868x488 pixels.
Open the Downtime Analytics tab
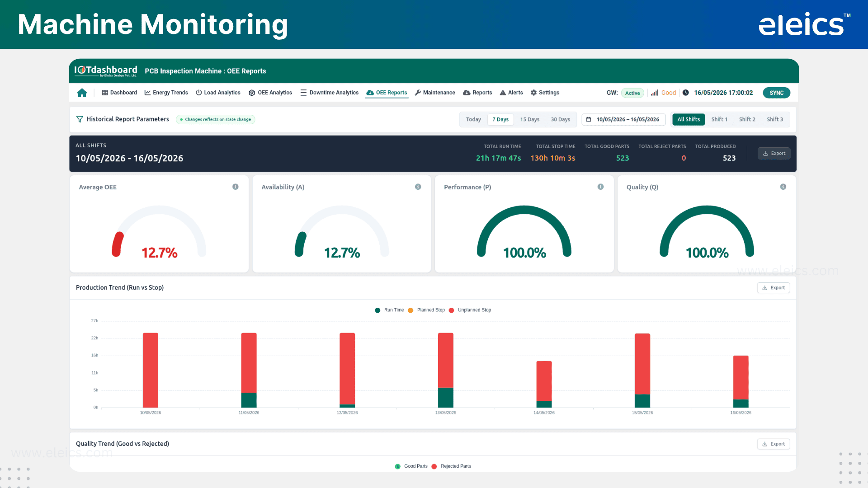click(x=329, y=93)
